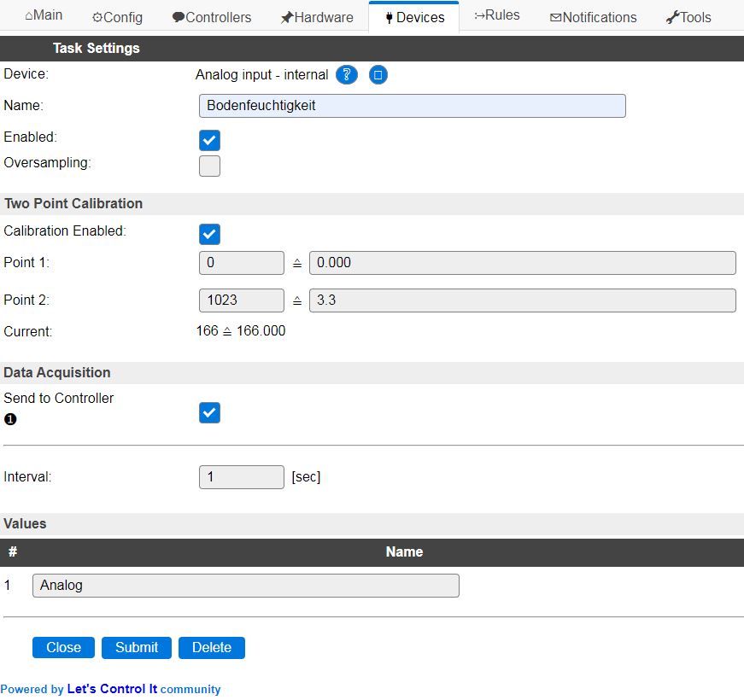Screen dimensions: 744x700
Task: Click the Delete button
Action: (x=211, y=647)
